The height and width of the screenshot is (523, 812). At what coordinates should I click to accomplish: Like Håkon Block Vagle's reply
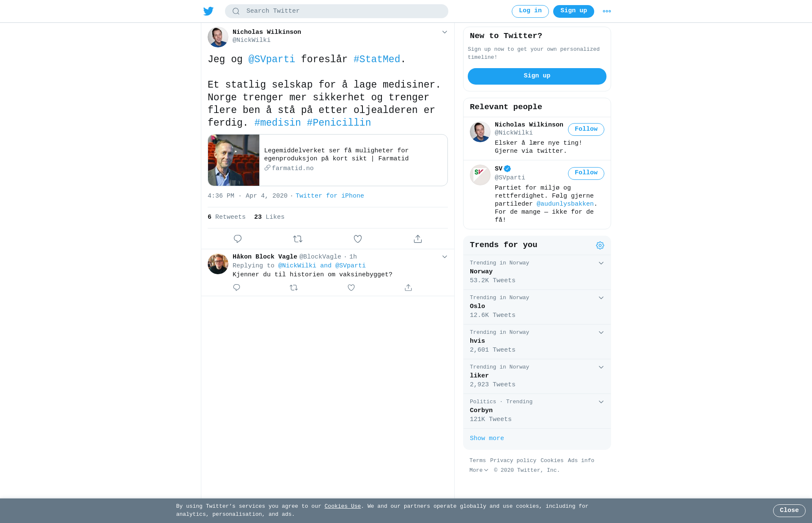(x=351, y=288)
